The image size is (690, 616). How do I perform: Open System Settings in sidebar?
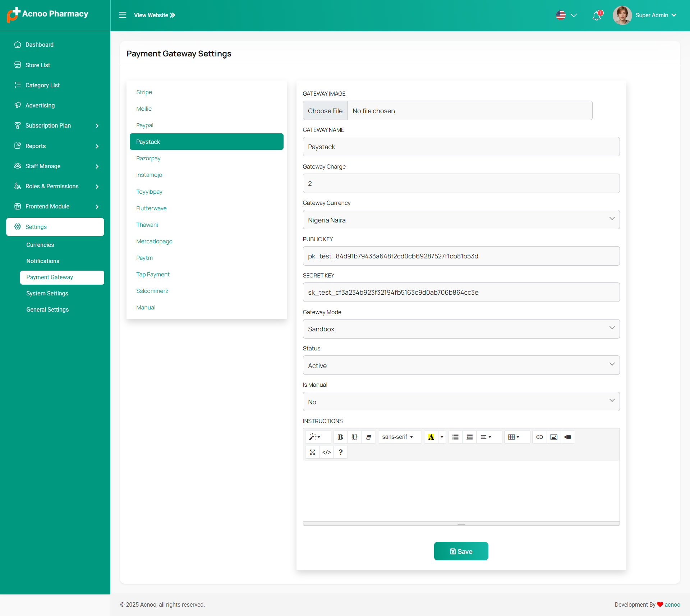point(47,293)
